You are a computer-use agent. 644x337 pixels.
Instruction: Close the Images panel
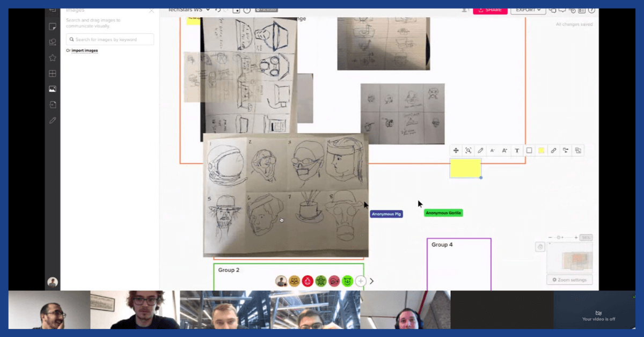click(151, 10)
